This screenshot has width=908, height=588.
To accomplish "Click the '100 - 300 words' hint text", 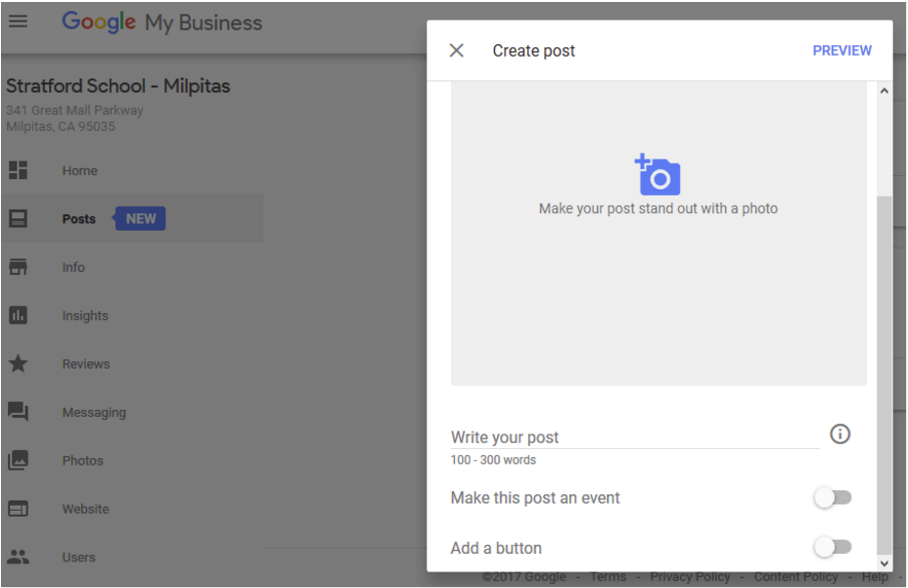I will pyautogui.click(x=493, y=460).
